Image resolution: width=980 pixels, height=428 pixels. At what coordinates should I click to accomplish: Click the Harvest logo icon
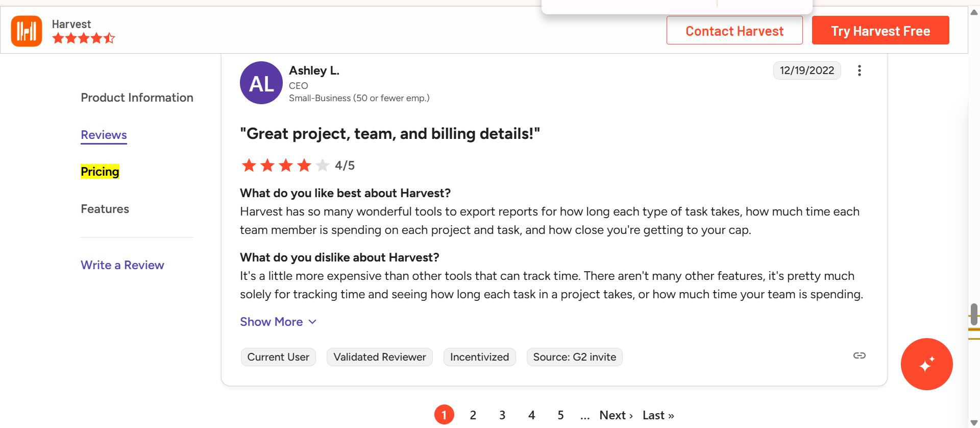coord(27,31)
